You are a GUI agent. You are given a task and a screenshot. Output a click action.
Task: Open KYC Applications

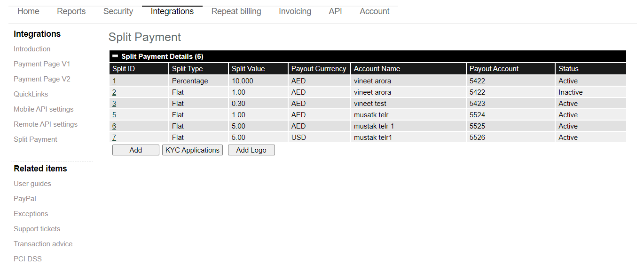point(192,150)
